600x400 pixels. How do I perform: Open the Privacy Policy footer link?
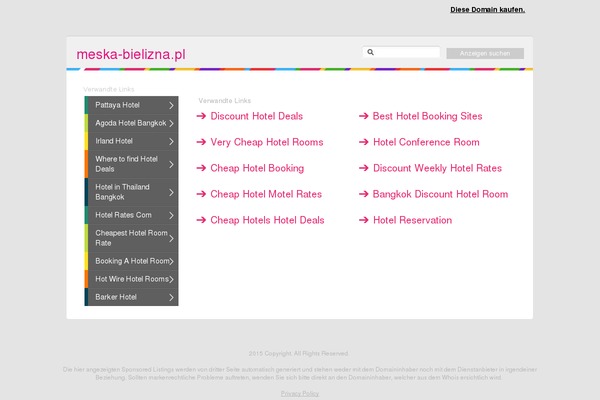click(300, 393)
